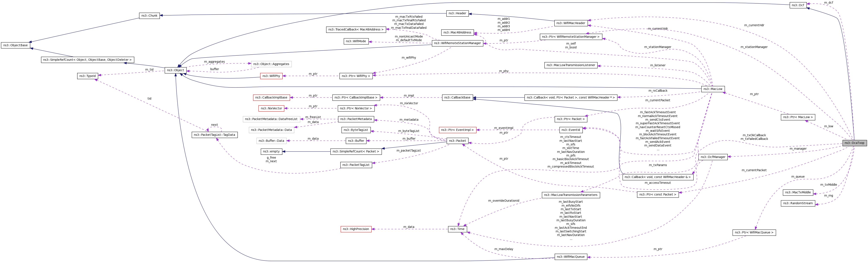The image size is (868, 262).
Task: Click the m_wifiPhy edge label
Action: (x=408, y=58)
